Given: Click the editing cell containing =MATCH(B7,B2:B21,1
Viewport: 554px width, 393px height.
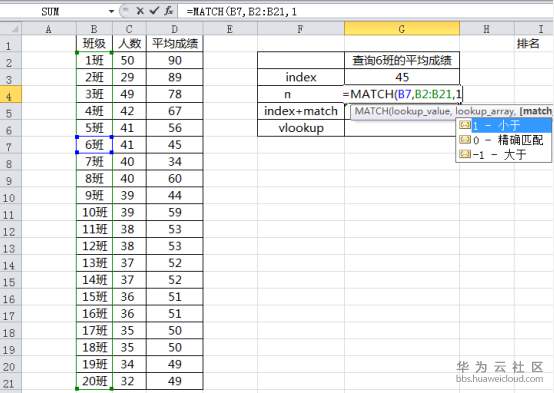Looking at the screenshot, I should [x=402, y=94].
